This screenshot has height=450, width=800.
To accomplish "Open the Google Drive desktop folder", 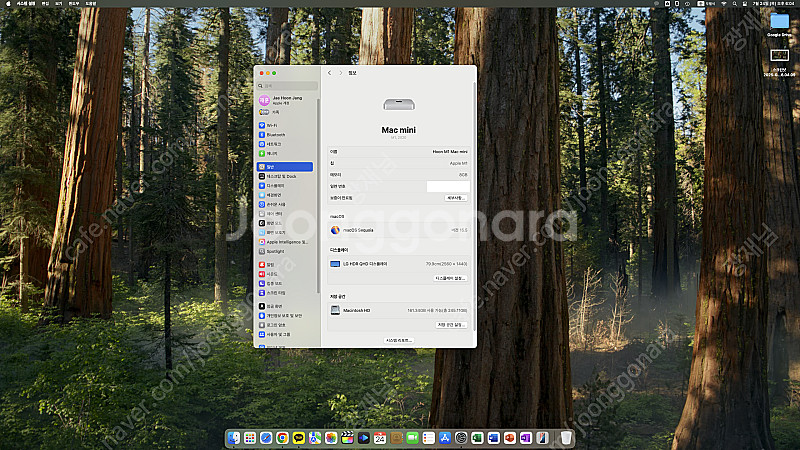I will pos(779,25).
